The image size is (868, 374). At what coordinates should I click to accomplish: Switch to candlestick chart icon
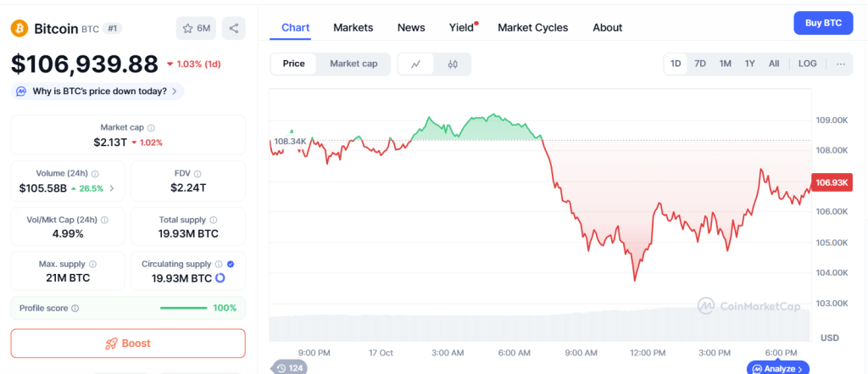[453, 64]
